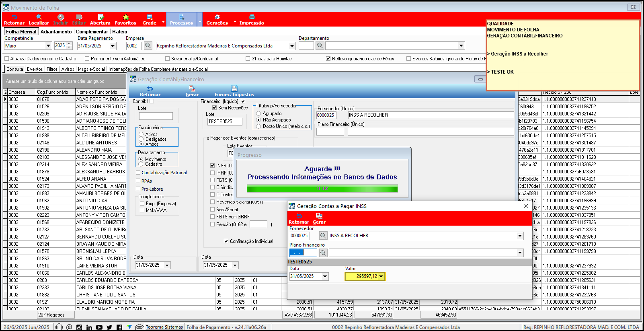Click Retornar in Geração Contábil/Financeiro window
The width and height of the screenshot is (644, 331).
(150, 91)
